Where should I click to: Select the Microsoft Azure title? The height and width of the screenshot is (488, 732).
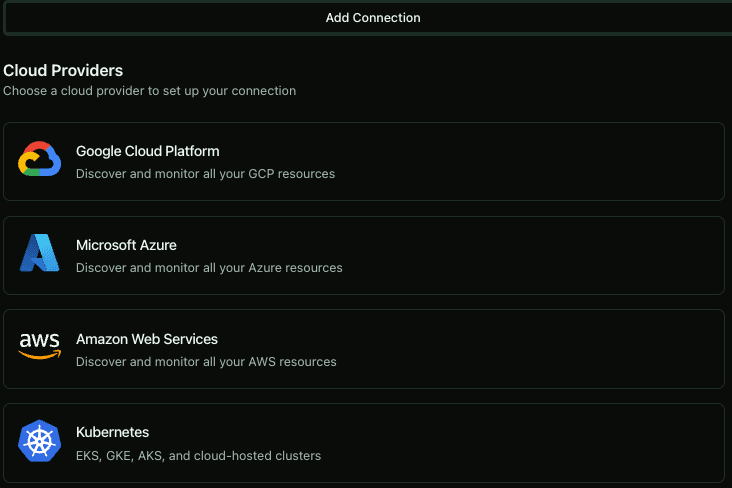pos(126,245)
